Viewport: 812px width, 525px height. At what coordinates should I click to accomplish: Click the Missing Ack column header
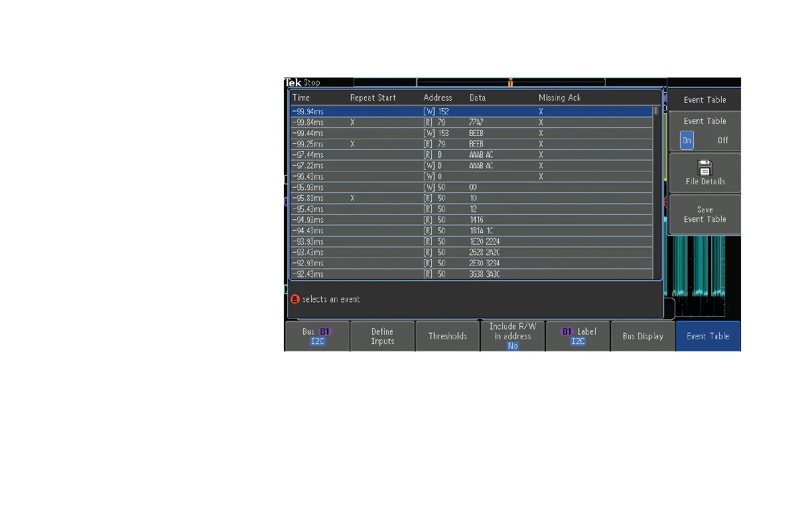point(559,97)
